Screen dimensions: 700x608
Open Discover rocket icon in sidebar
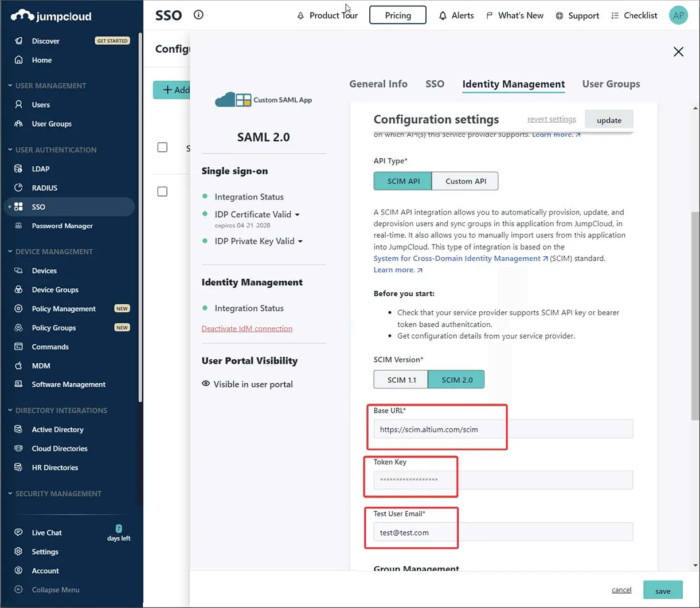click(x=19, y=41)
